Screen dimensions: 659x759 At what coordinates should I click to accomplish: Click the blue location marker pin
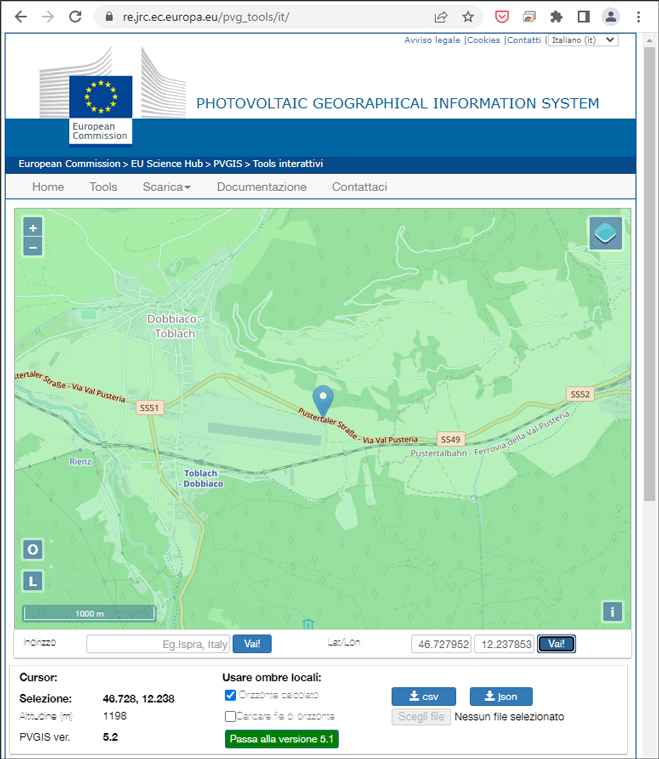point(323,401)
